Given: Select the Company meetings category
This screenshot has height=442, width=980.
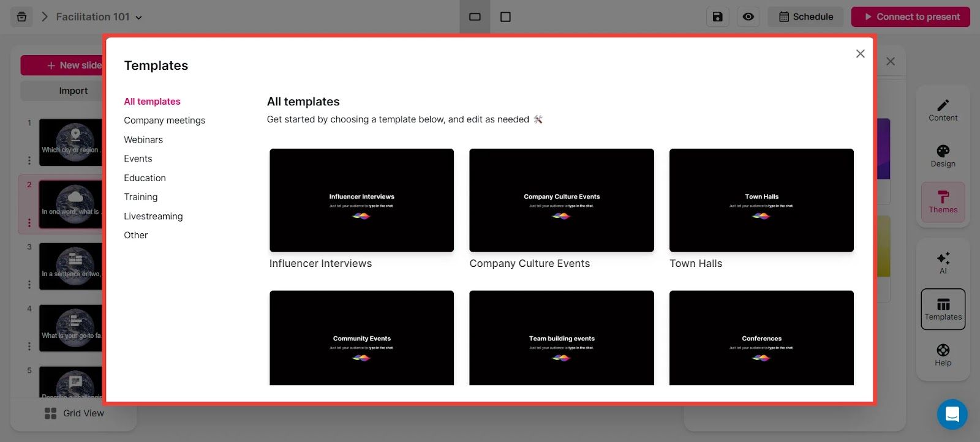Looking at the screenshot, I should tap(164, 121).
